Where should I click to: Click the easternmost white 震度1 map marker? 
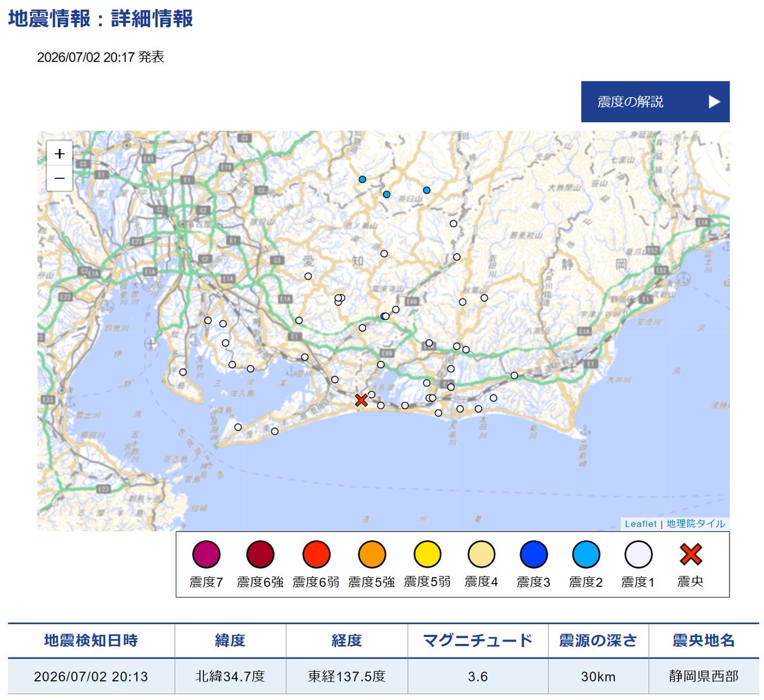(x=514, y=375)
